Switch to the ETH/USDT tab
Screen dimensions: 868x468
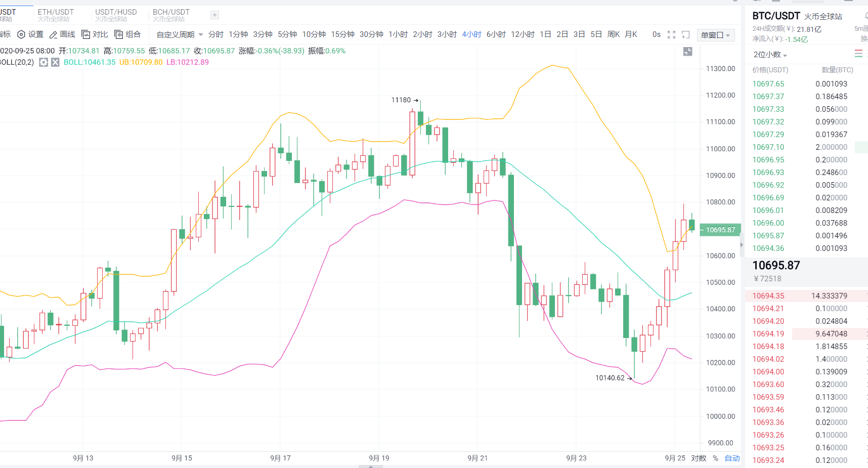(x=56, y=15)
